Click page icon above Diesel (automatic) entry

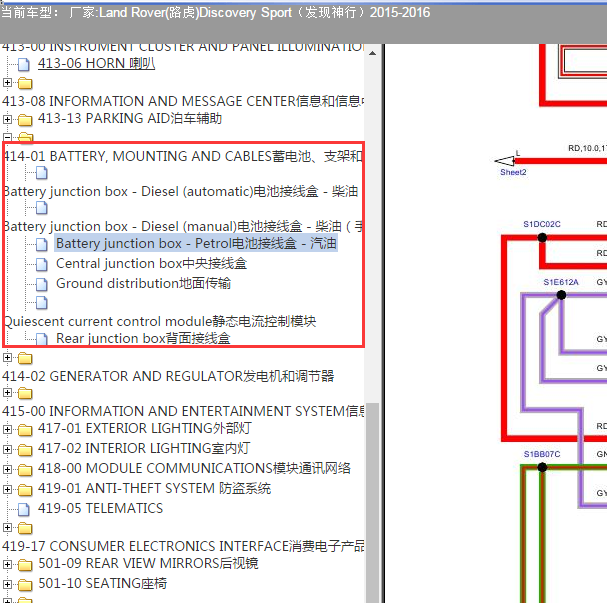(x=41, y=173)
